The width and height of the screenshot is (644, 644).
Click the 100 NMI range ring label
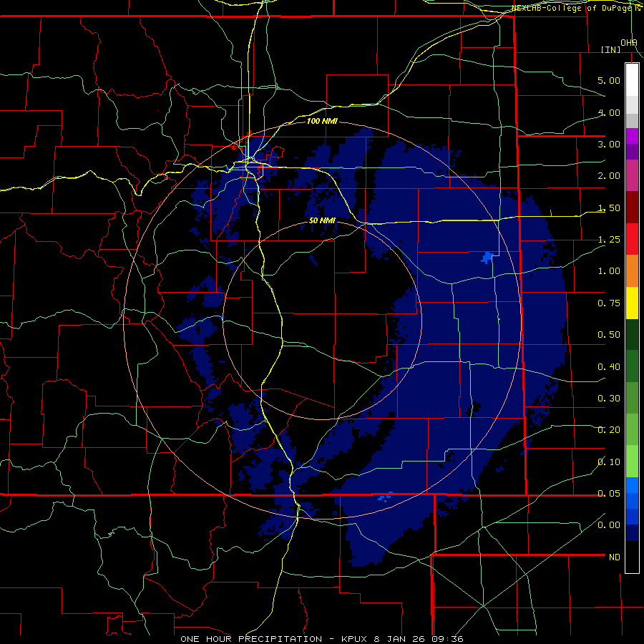pos(322,121)
